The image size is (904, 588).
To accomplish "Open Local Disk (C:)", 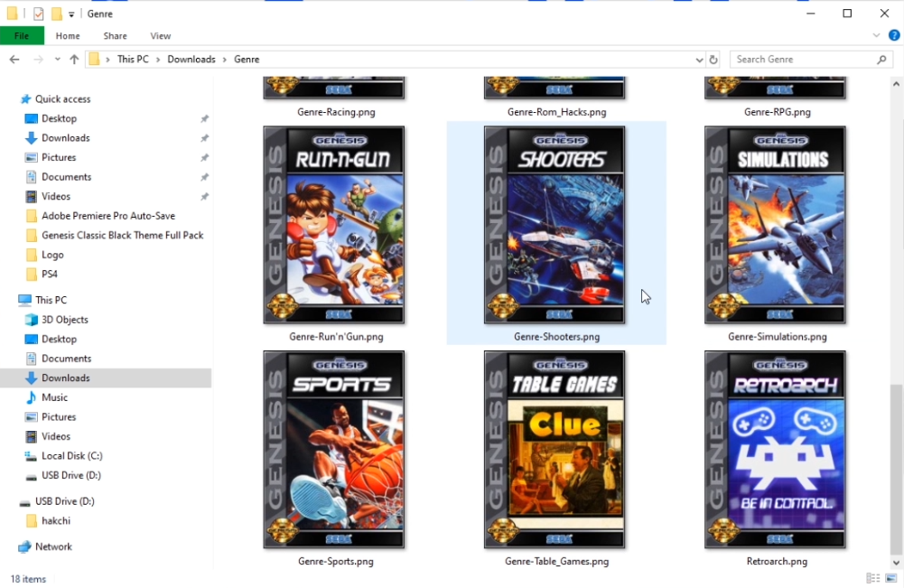I will click(71, 456).
